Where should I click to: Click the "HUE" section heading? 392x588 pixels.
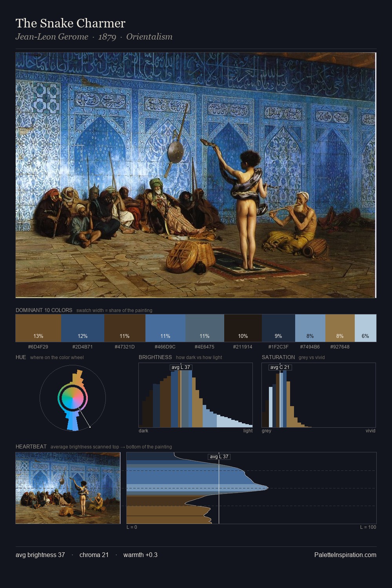pyautogui.click(x=21, y=357)
